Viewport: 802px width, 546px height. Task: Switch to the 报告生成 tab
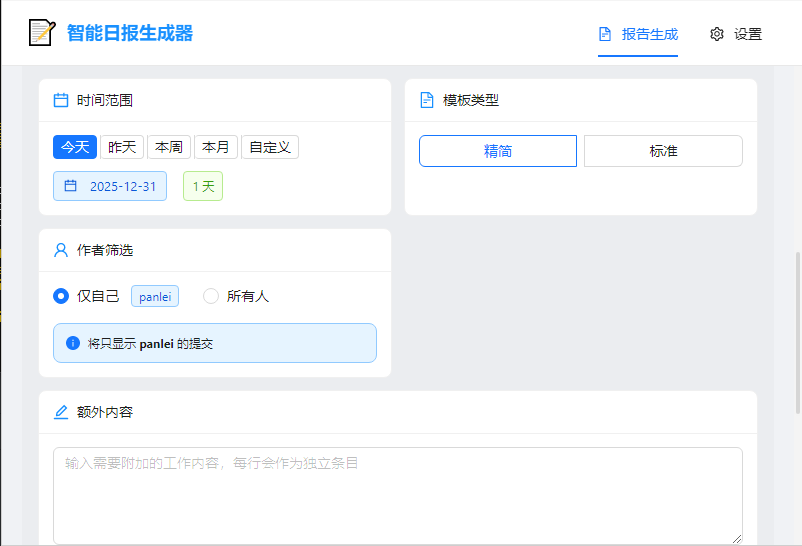(x=638, y=34)
